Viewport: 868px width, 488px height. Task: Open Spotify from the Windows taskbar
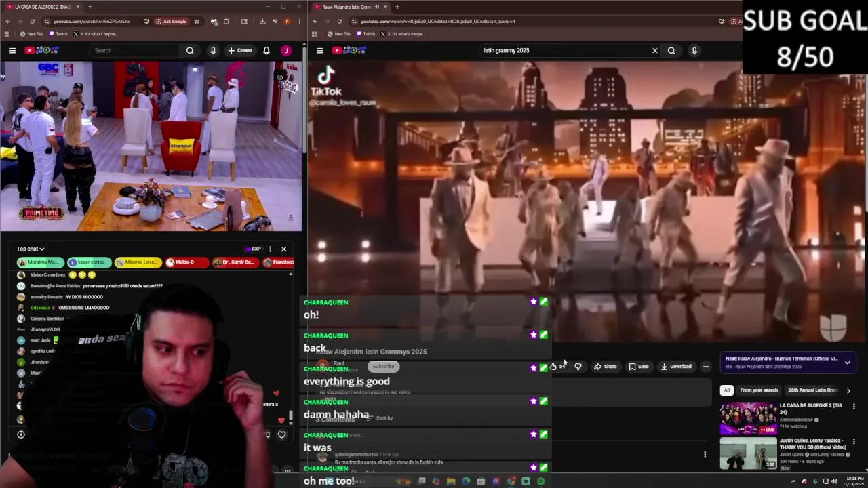[x=540, y=481]
